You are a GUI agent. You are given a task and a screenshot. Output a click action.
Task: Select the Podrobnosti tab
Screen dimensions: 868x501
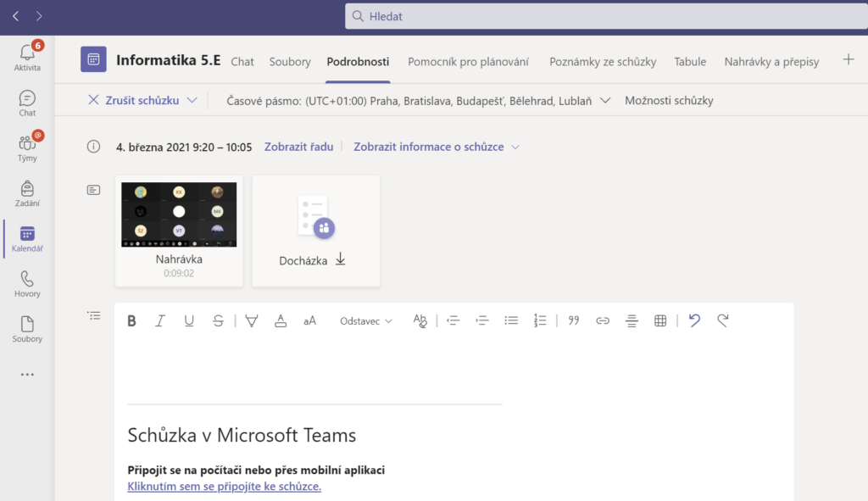(358, 61)
